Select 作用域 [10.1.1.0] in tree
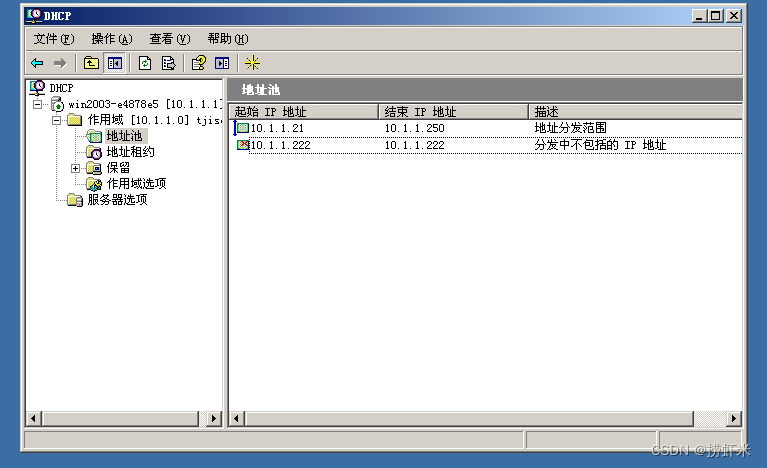The height and width of the screenshot is (468, 767). [x=155, y=120]
